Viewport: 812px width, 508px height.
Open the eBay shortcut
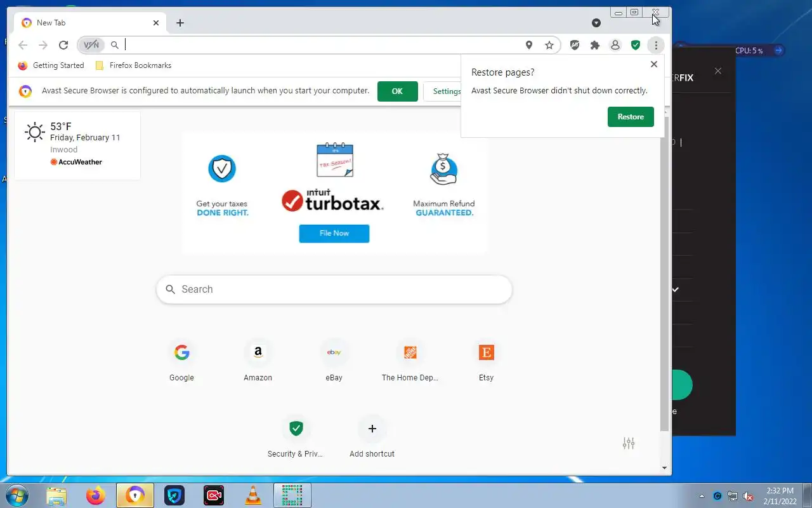pyautogui.click(x=334, y=360)
